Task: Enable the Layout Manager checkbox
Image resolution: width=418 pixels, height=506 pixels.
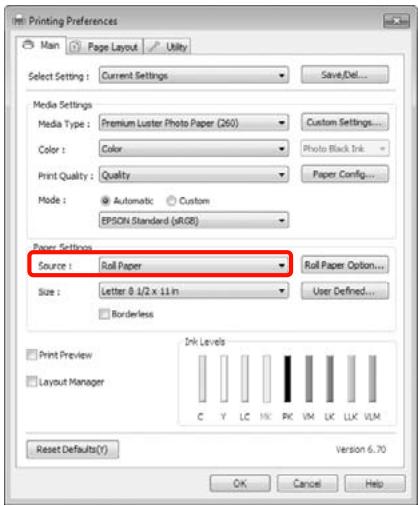Action: click(x=31, y=381)
